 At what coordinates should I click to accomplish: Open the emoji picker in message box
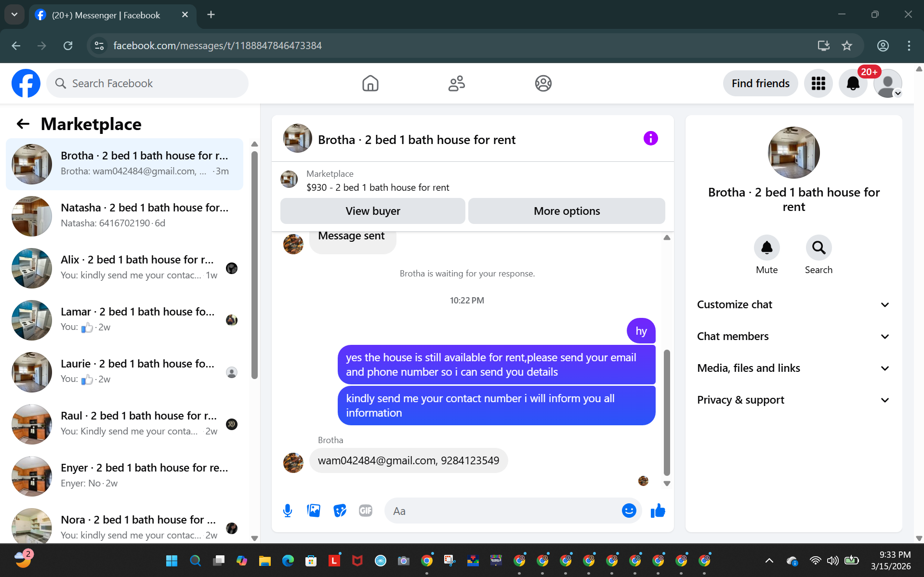pyautogui.click(x=629, y=511)
